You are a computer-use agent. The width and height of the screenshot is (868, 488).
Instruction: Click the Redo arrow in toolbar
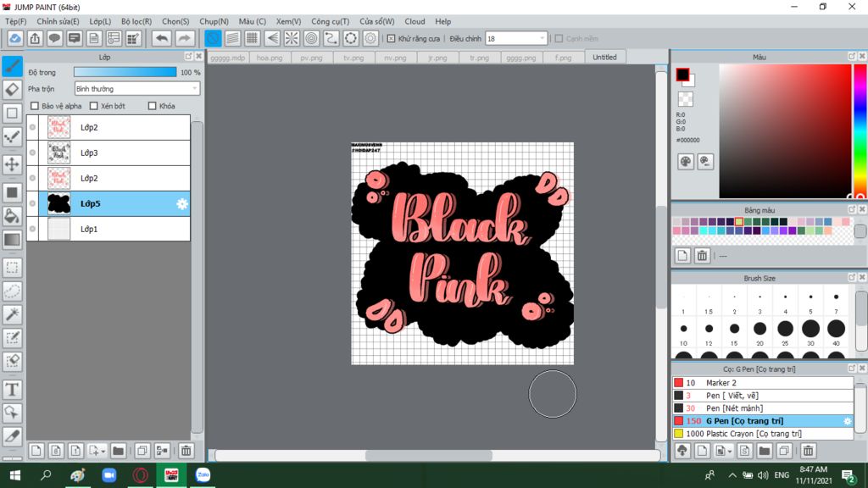184,39
